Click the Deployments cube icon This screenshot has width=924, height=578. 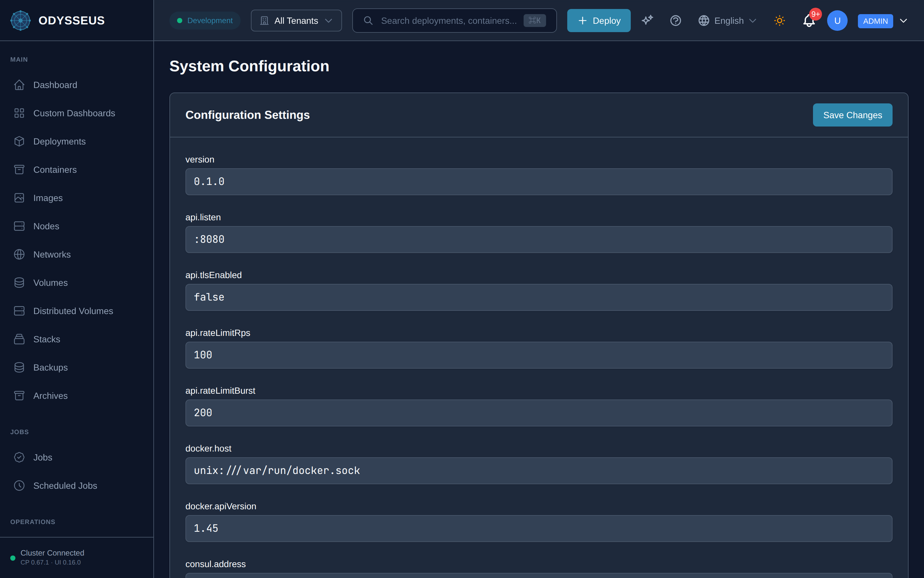[19, 141]
